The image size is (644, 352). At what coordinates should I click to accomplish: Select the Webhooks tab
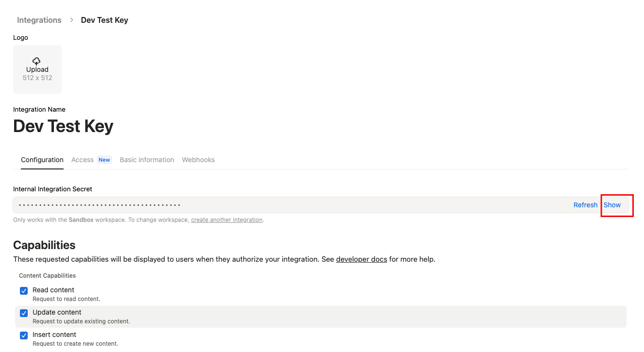tap(198, 159)
